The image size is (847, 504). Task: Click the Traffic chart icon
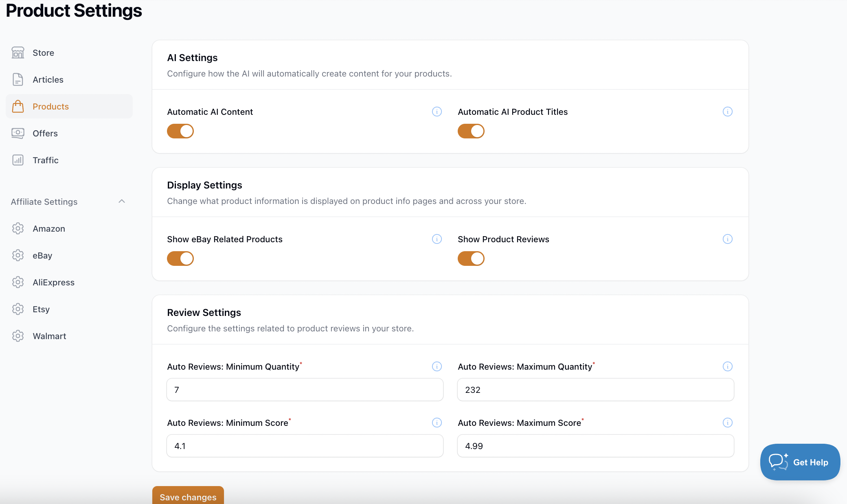tap(18, 160)
